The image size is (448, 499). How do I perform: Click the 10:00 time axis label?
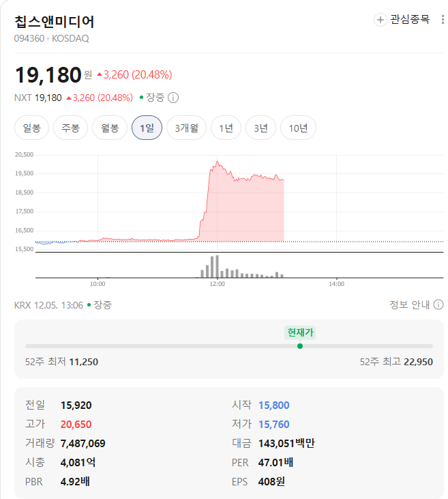click(98, 284)
